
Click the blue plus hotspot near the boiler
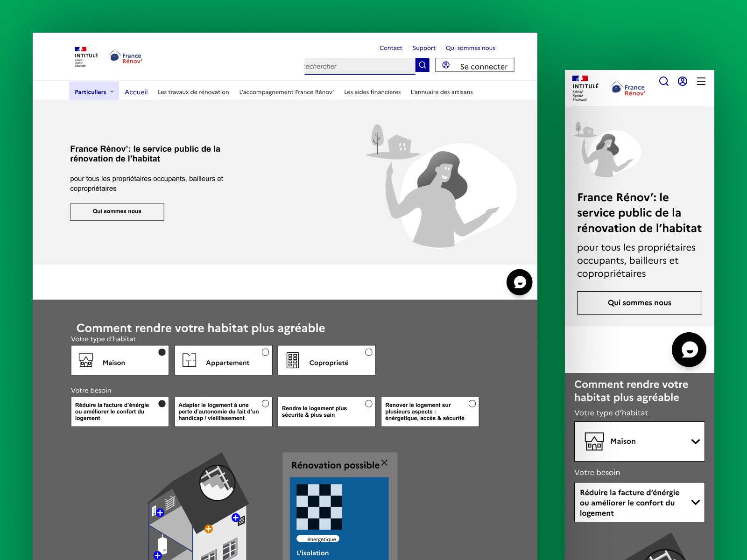pyautogui.click(x=157, y=555)
